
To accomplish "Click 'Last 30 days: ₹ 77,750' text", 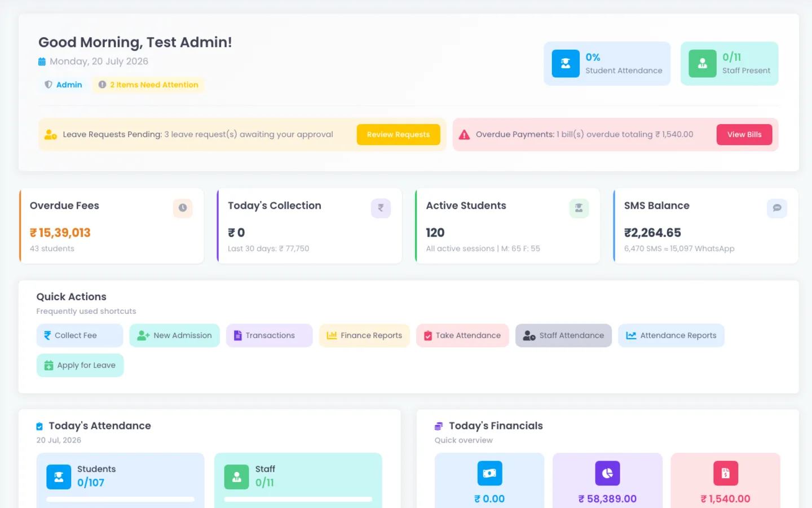I will coord(268,248).
